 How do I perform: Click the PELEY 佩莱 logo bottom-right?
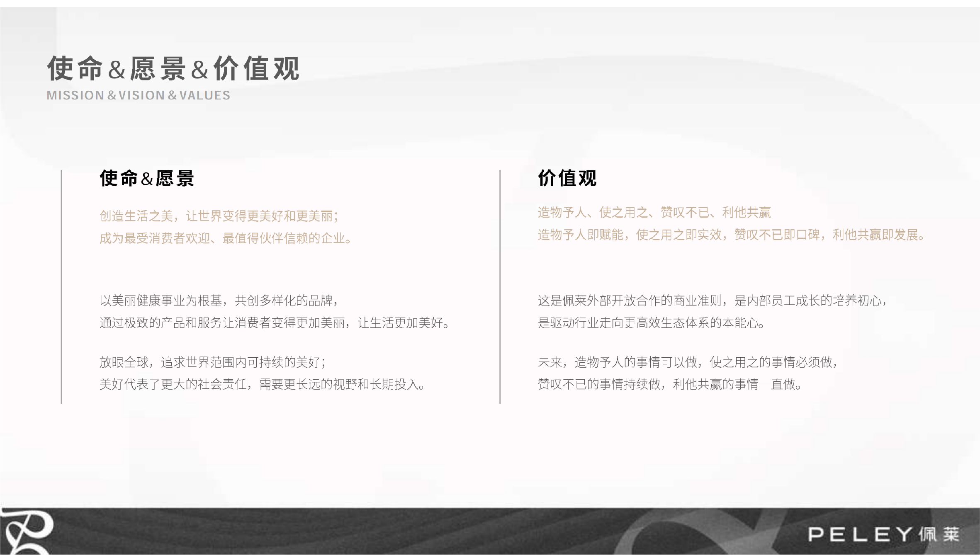883,534
